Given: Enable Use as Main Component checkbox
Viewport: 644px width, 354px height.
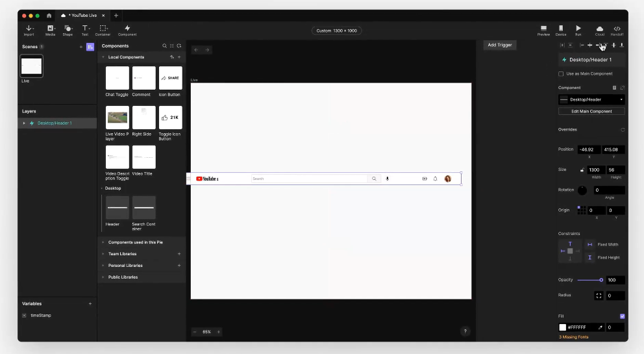Looking at the screenshot, I should coord(561,74).
